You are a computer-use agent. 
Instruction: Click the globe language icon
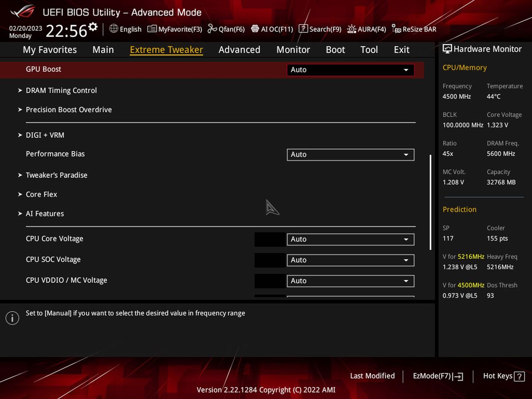(113, 29)
